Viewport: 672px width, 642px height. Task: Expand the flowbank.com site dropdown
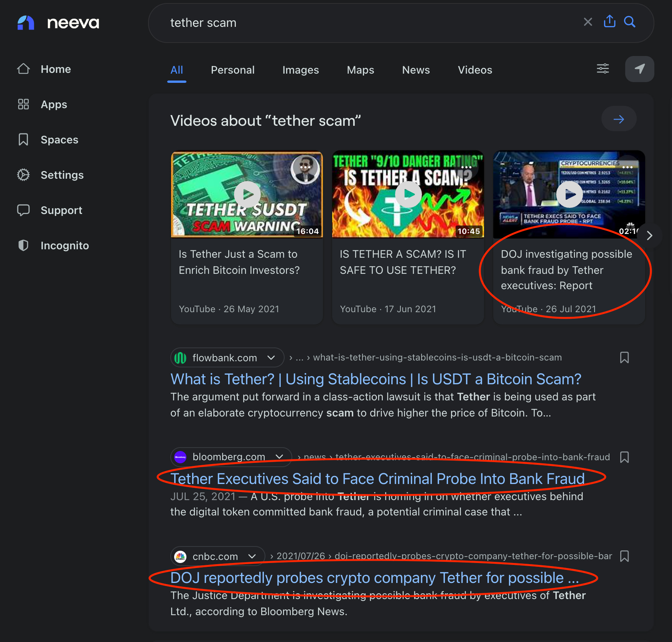[x=271, y=358]
